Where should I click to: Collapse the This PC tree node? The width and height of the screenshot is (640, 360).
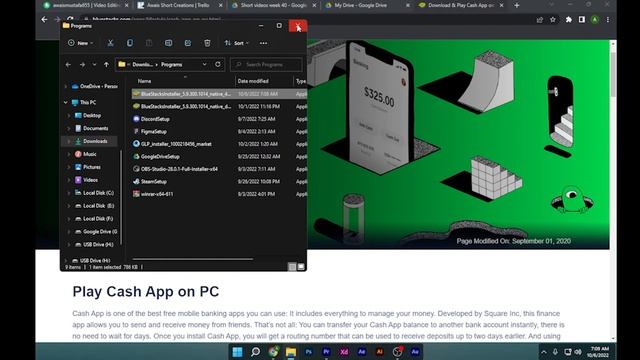point(66,102)
